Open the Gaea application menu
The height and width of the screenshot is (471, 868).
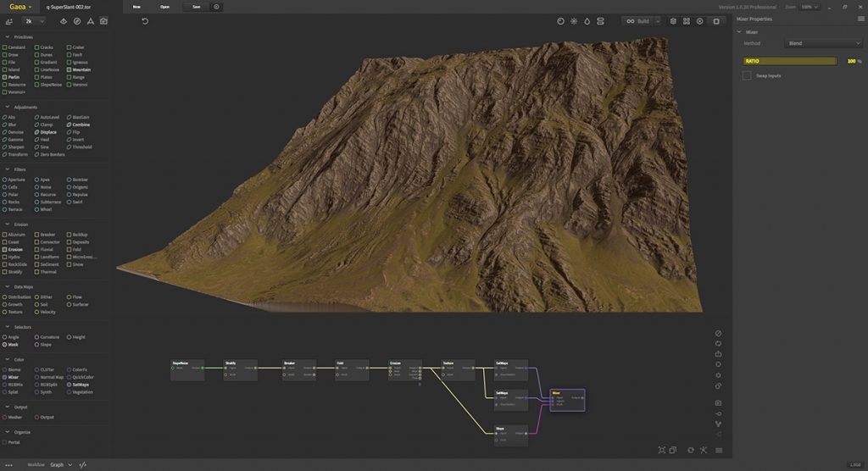coord(20,7)
